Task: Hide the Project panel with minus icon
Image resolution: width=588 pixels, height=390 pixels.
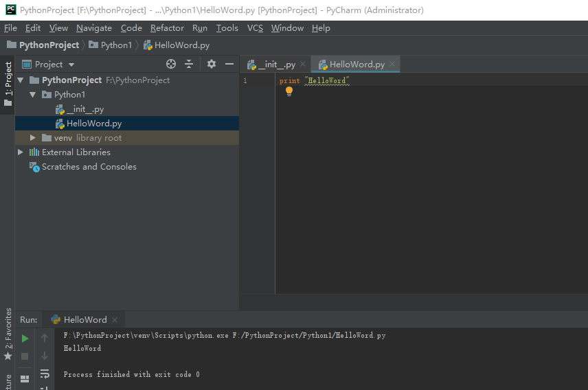Action: pos(229,64)
